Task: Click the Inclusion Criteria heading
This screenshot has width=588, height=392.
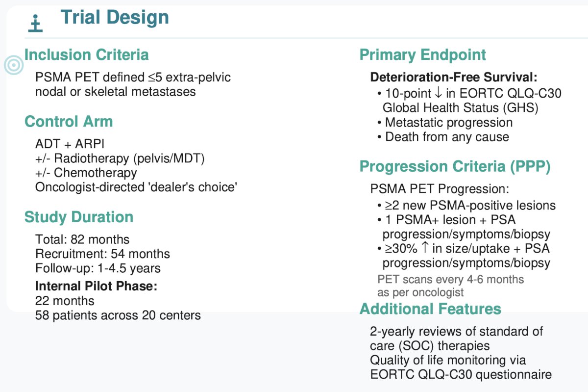Action: (87, 54)
